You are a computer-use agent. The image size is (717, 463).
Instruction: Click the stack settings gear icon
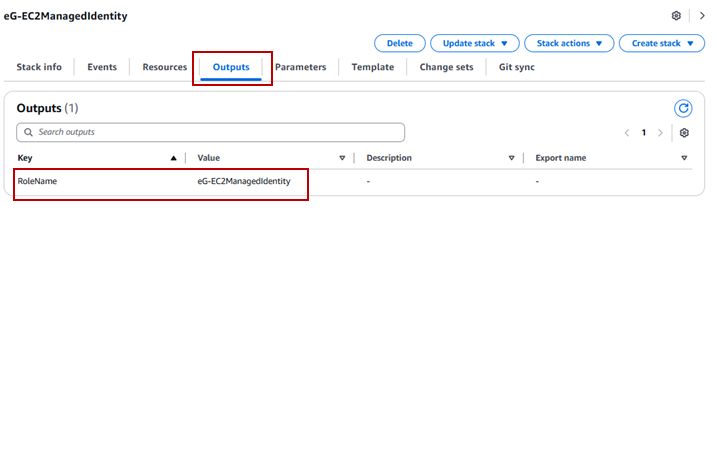click(676, 16)
